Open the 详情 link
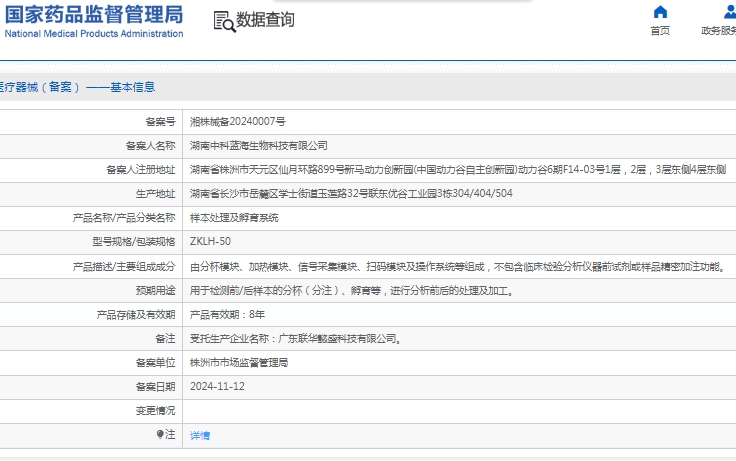Screen dimensions: 736x461 (200, 436)
